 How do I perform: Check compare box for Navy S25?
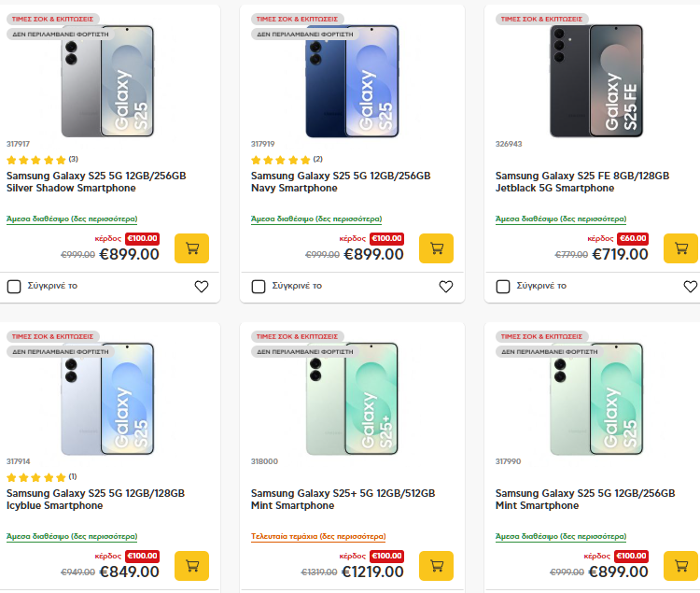coord(259,287)
